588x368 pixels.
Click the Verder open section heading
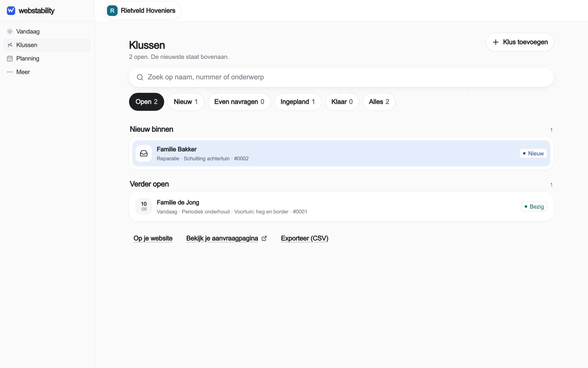click(x=149, y=184)
